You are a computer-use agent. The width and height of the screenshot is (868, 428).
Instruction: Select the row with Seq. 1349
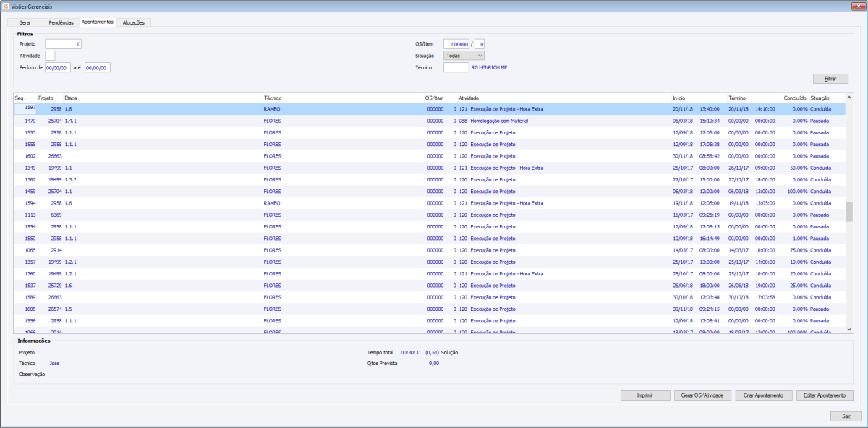click(x=430, y=168)
